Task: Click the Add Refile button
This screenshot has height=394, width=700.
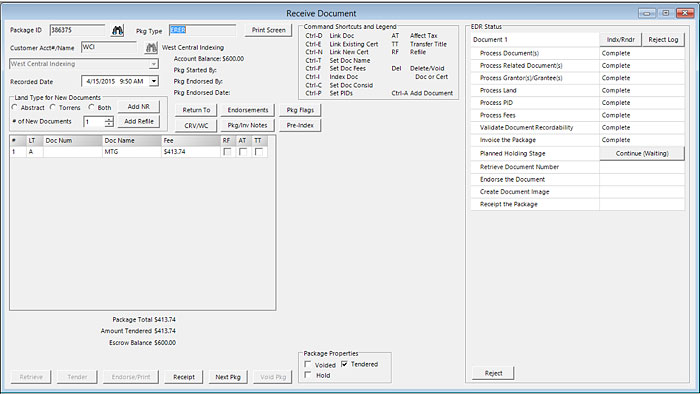Action: (x=138, y=121)
